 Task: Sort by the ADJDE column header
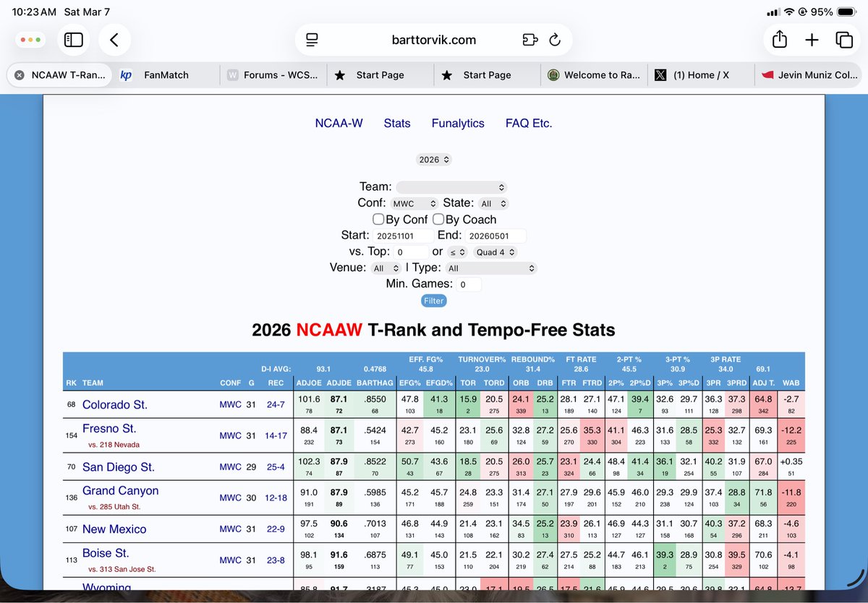(339, 383)
